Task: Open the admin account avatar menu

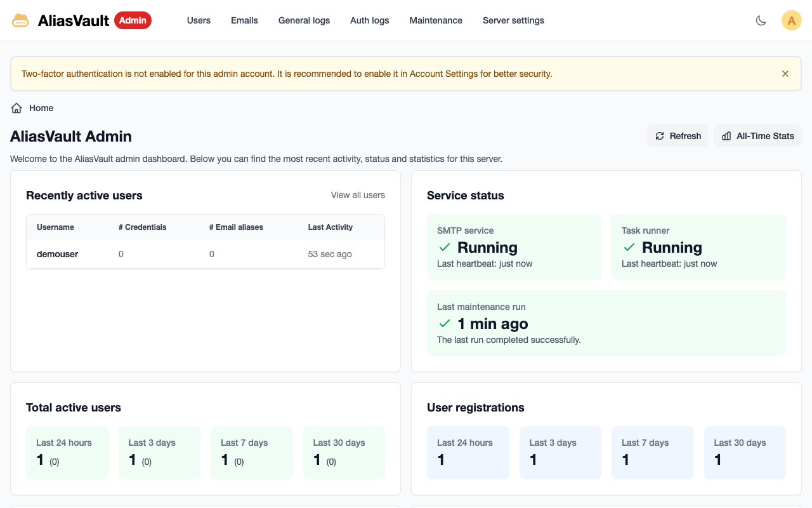Action: coord(792,20)
